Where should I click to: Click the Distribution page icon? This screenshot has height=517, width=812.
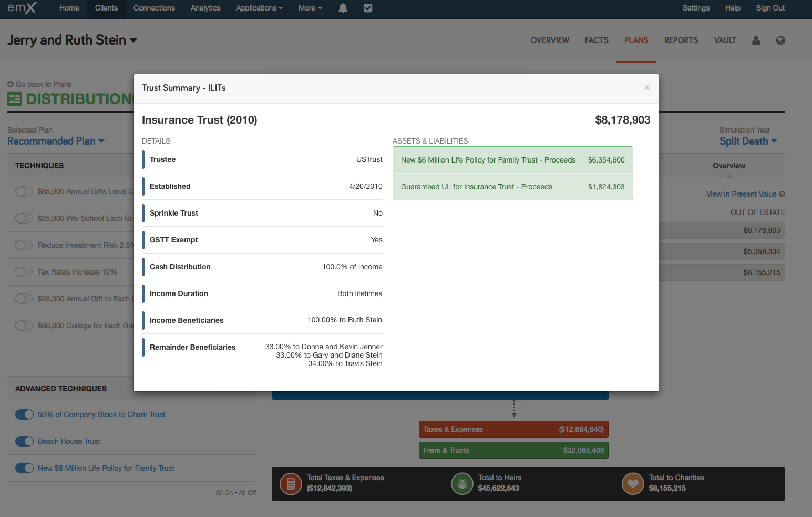point(15,99)
